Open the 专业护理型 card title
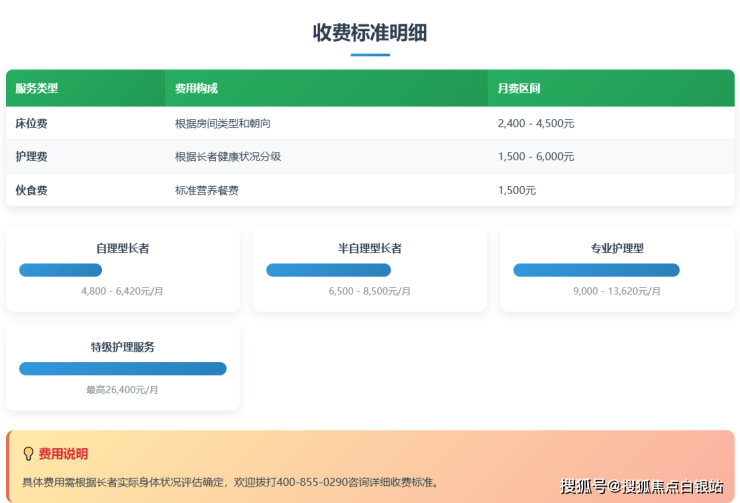Screen dimensions: 740x503 [x=617, y=248]
